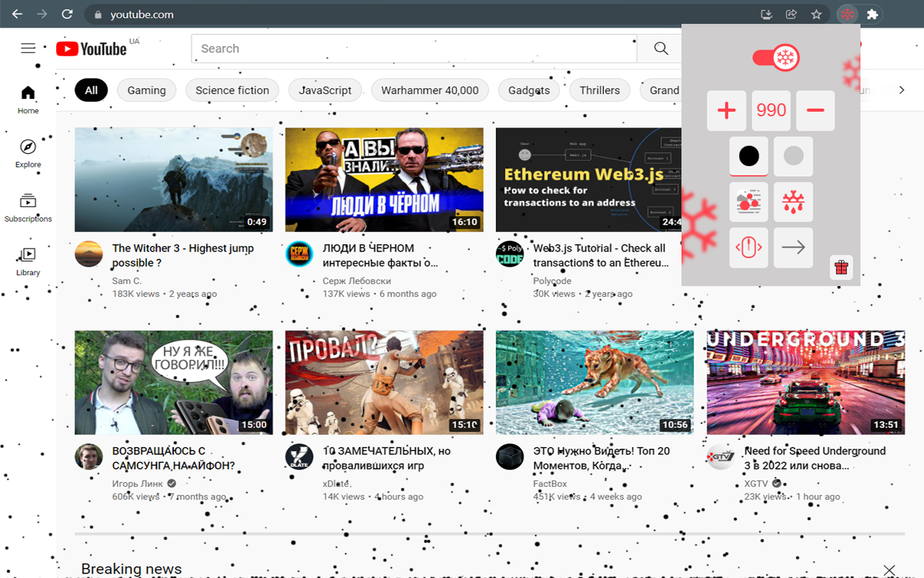Toggle the melting snowflake option
924x578 pixels.
click(793, 202)
